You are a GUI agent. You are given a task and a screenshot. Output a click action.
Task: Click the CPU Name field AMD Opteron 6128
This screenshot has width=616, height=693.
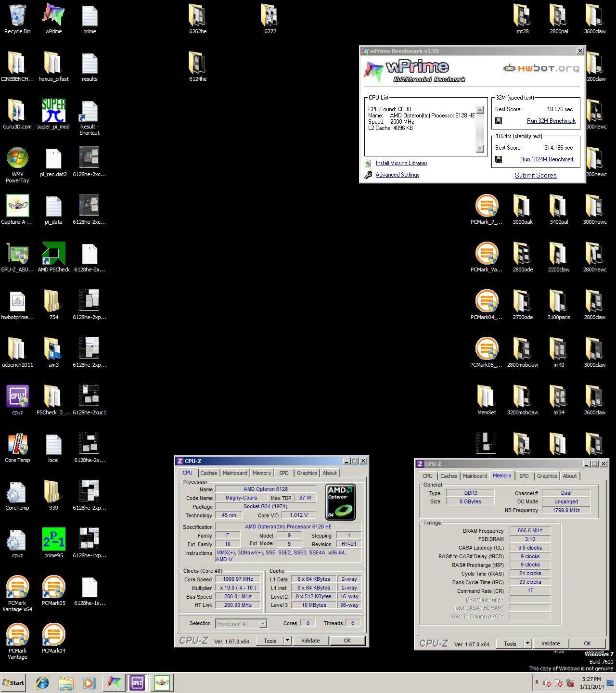(x=266, y=489)
